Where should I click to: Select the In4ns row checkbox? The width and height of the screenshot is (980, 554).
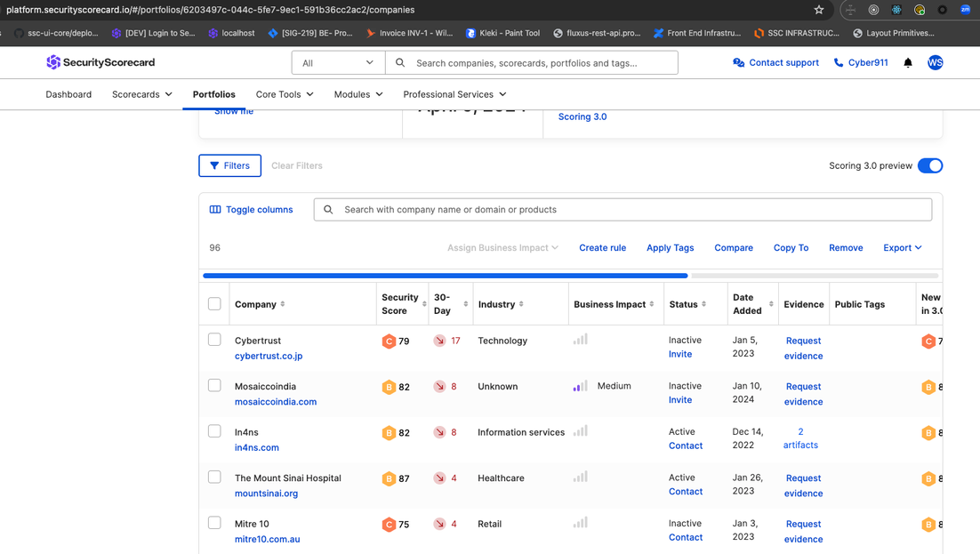214,430
